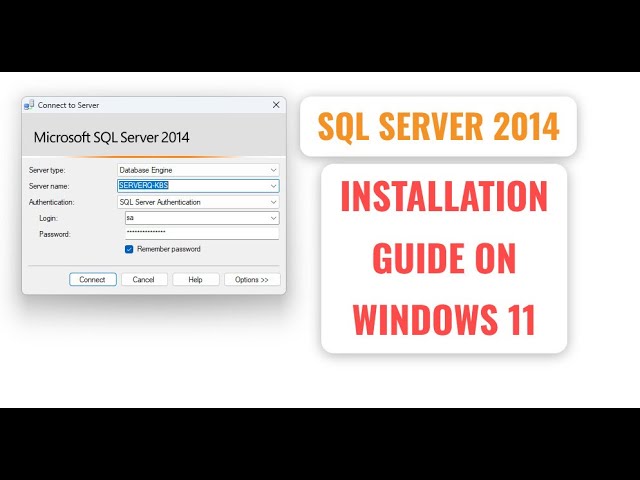Select the SERVERQ-KBS server name text

(144, 185)
